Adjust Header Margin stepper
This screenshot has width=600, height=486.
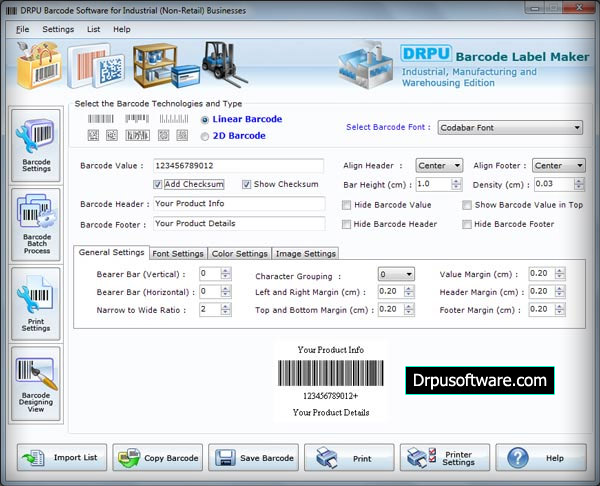point(560,292)
